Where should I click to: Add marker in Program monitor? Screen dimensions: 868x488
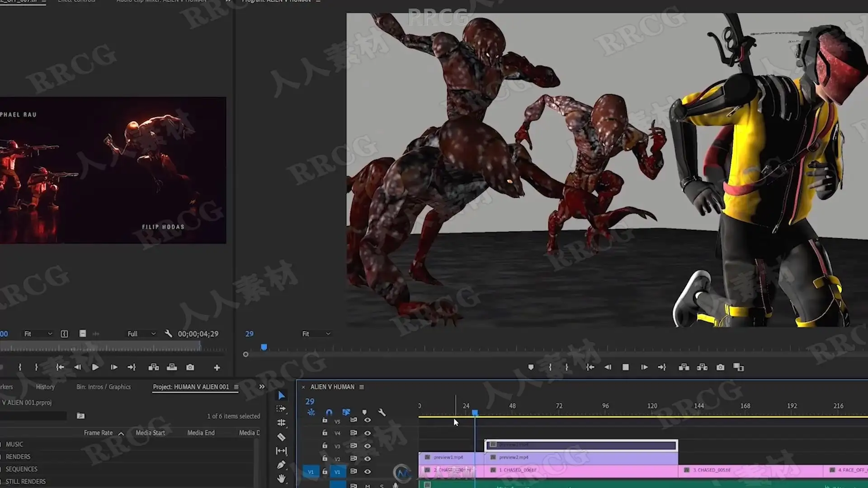pyautogui.click(x=531, y=367)
